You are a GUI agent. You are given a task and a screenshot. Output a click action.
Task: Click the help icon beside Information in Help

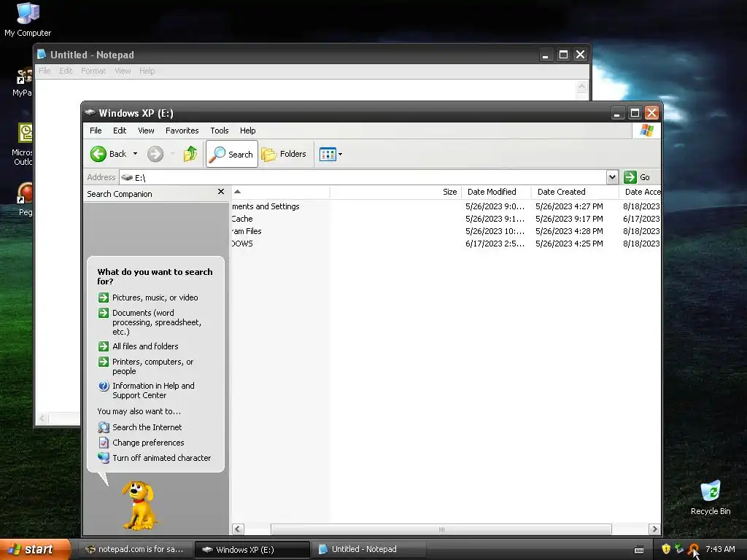pyautogui.click(x=104, y=386)
